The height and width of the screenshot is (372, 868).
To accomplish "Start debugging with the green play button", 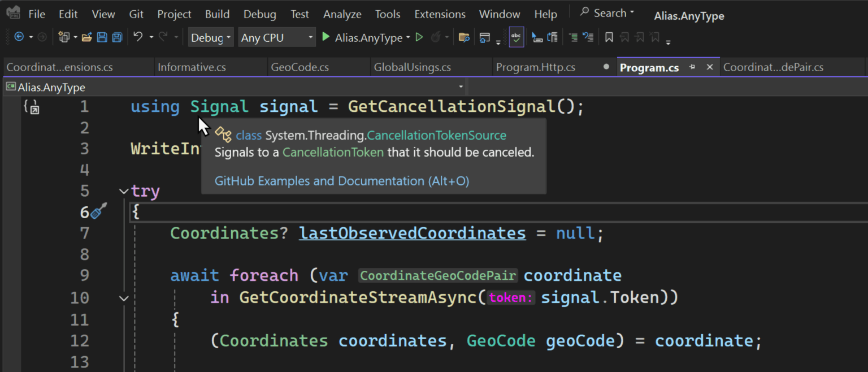I will point(325,37).
